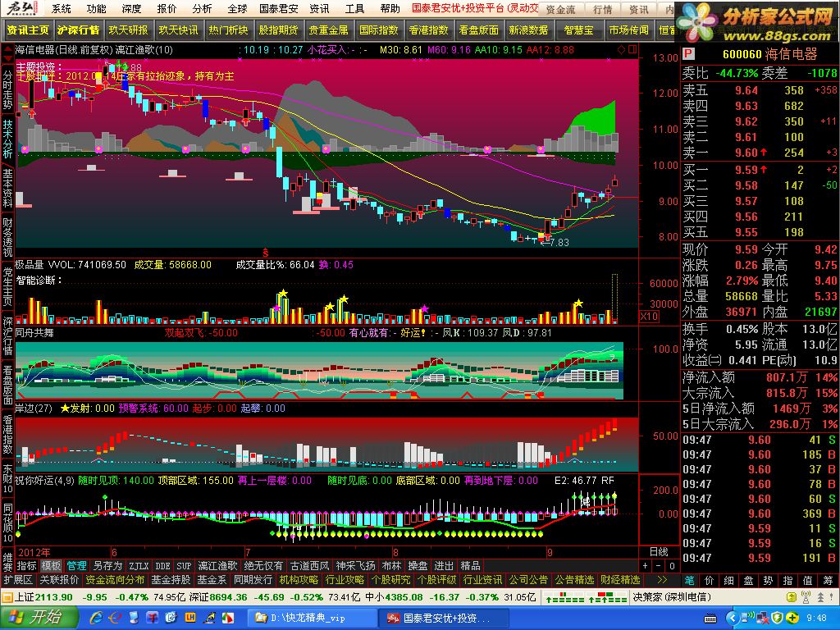
Task: Click the 贵重金属 toolbar button
Action: (328, 30)
